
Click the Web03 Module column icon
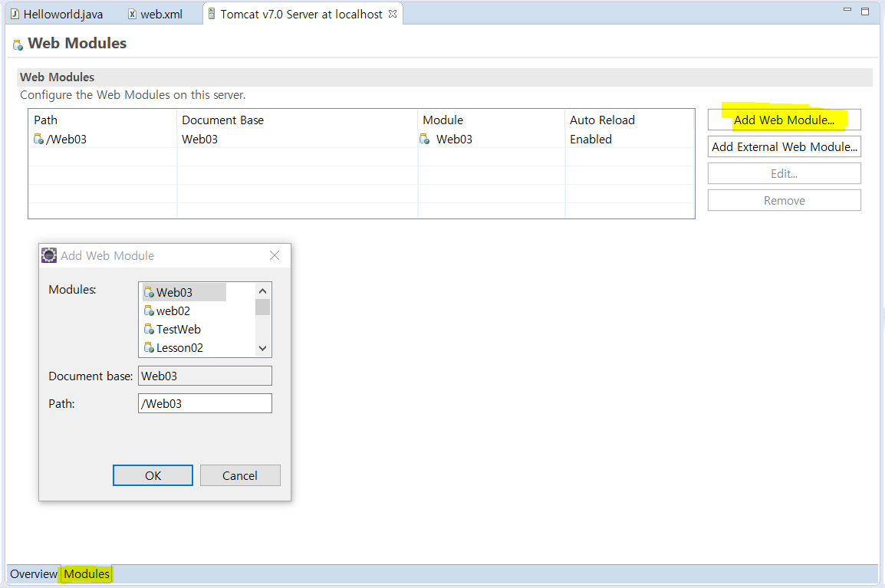[x=424, y=139]
